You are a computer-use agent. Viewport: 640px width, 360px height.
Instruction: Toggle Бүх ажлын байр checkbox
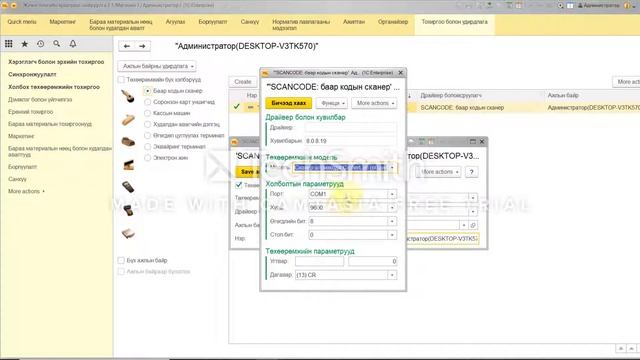click(121, 260)
